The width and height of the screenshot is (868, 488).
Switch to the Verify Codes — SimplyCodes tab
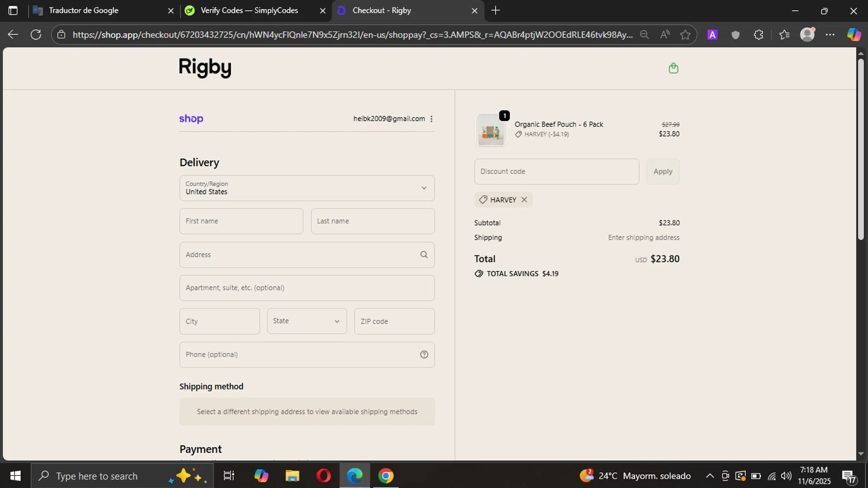(x=255, y=10)
